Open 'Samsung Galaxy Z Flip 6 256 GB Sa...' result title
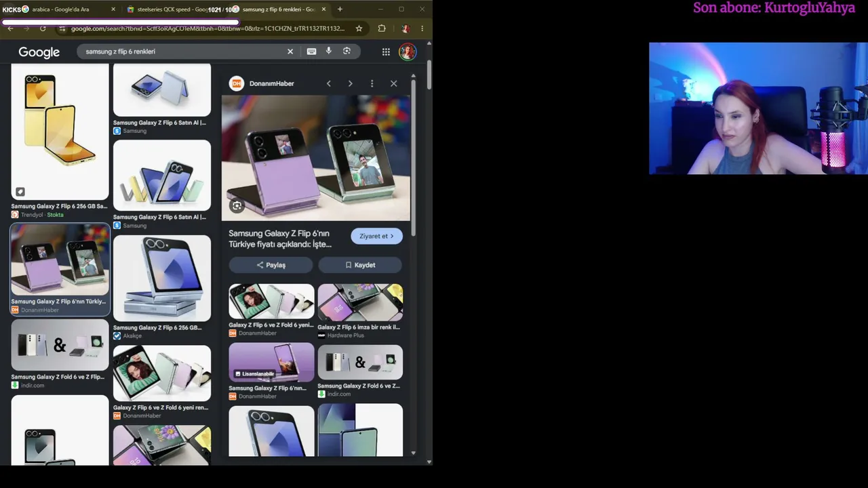This screenshot has height=488, width=868. [59, 206]
